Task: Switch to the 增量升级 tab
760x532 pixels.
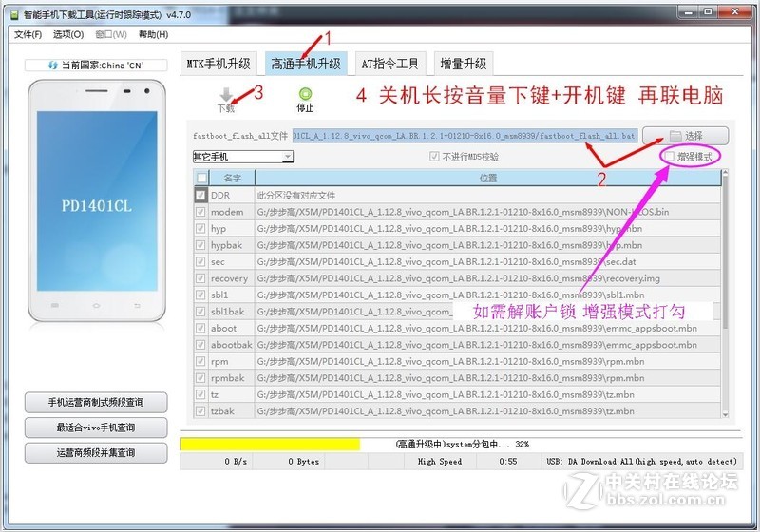Action: pos(464,64)
